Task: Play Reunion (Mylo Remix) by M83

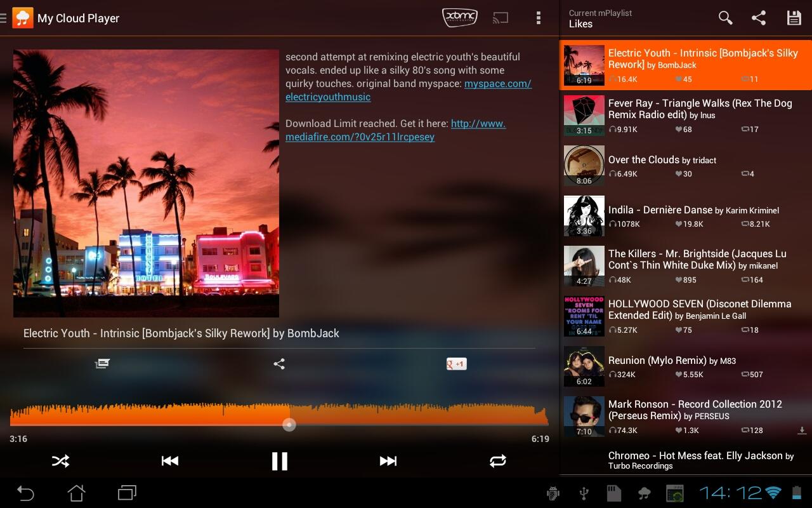Action: (x=686, y=366)
